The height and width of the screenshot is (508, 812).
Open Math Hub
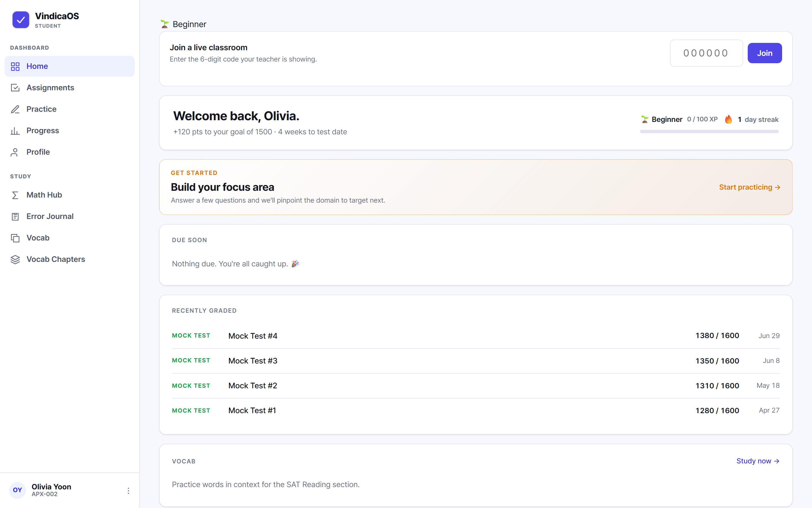pyautogui.click(x=69, y=195)
